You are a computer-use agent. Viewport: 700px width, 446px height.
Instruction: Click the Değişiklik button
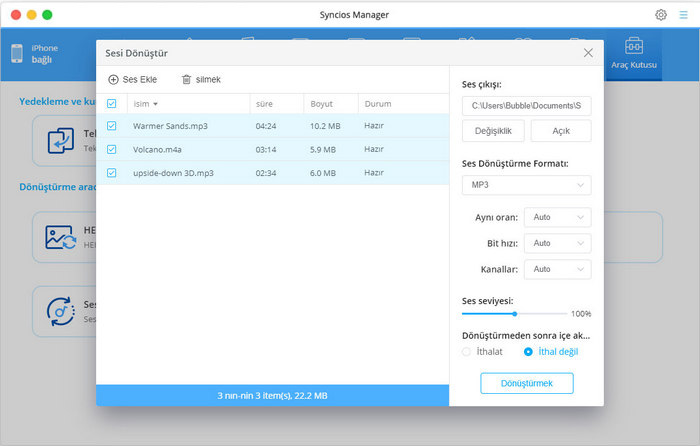point(493,131)
